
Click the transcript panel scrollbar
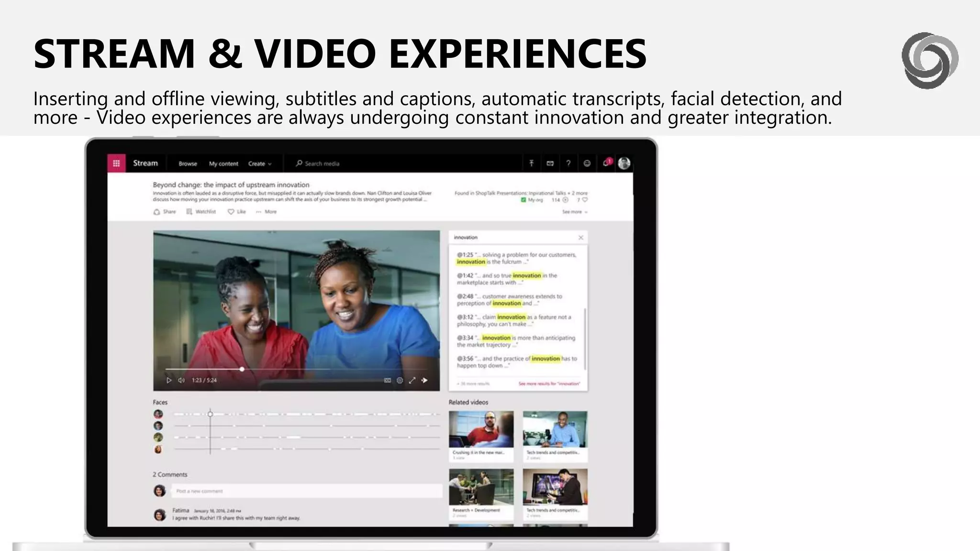pos(585,338)
